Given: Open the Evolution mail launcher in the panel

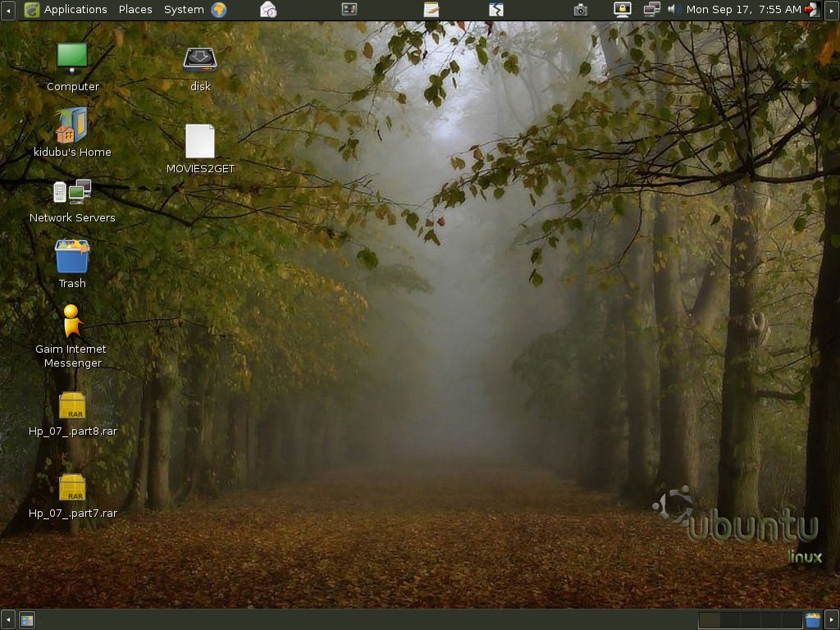Looking at the screenshot, I should click(x=268, y=10).
